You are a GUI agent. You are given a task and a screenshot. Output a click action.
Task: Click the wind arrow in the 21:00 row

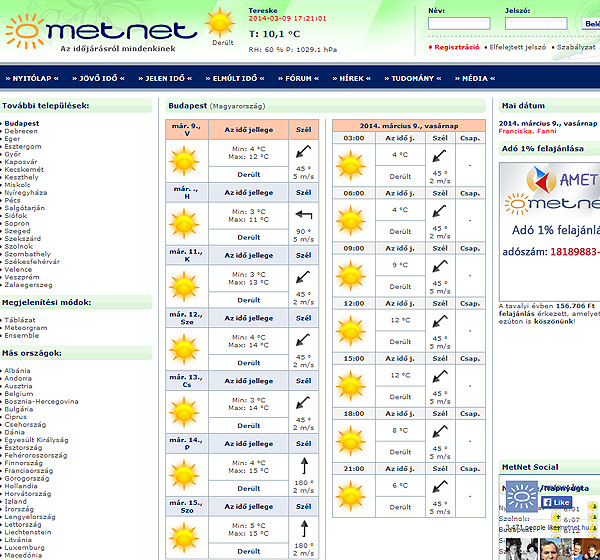click(x=440, y=487)
